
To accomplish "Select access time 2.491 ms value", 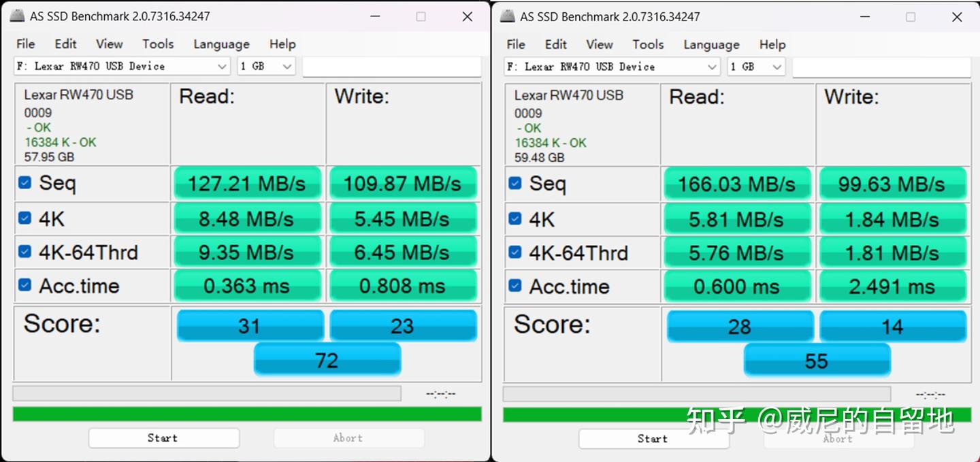I will click(x=892, y=286).
